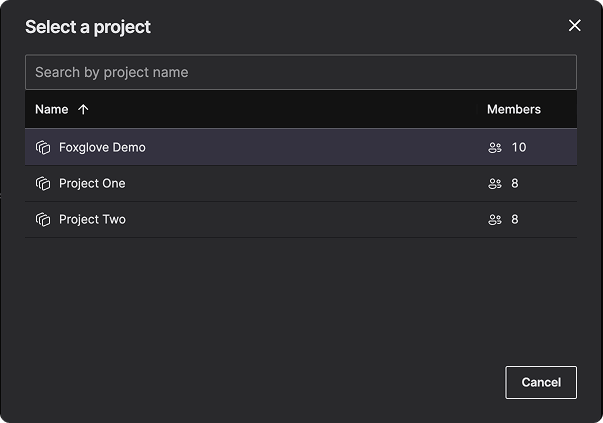
Task: Click member count 8 for Project One
Action: point(515,184)
